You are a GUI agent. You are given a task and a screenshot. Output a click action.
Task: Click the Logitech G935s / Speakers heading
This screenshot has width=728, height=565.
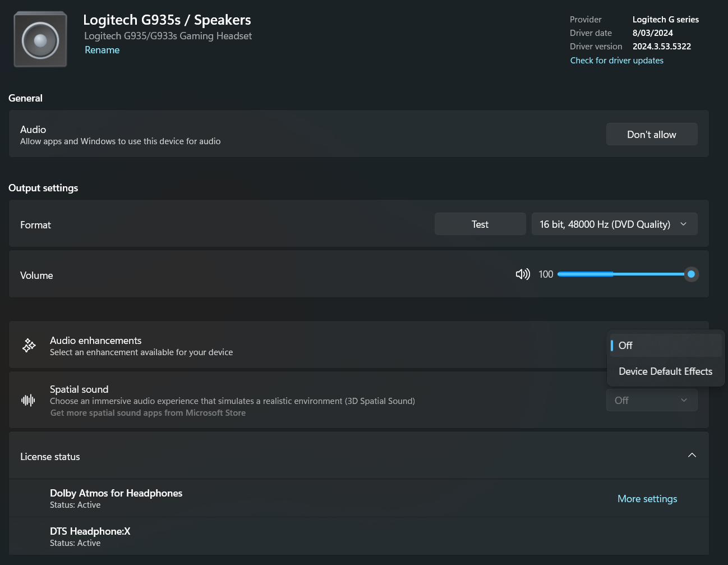167,20
